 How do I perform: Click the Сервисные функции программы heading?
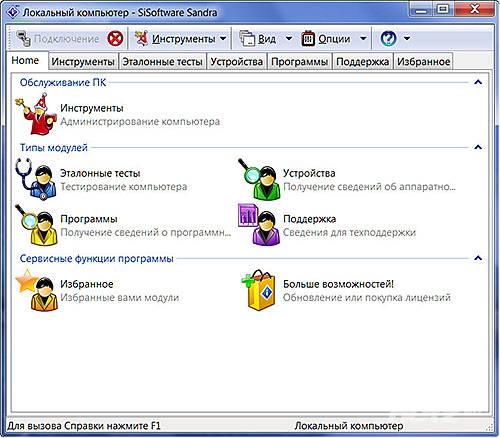97,258
